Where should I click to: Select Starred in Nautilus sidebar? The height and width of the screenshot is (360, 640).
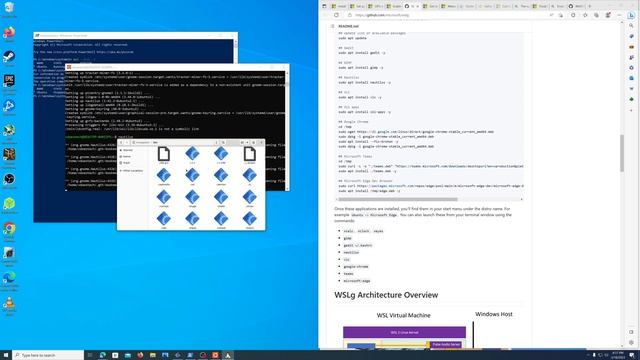pyautogui.click(x=126, y=150)
